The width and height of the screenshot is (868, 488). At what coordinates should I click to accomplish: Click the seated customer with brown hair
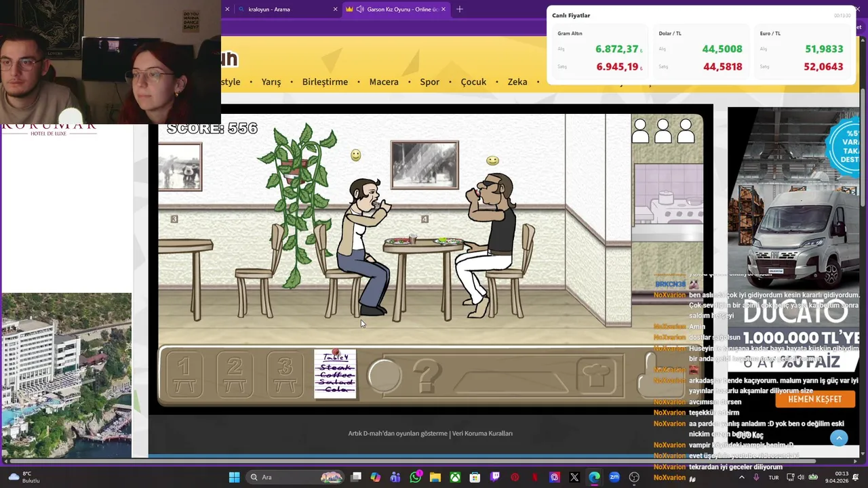click(x=366, y=247)
